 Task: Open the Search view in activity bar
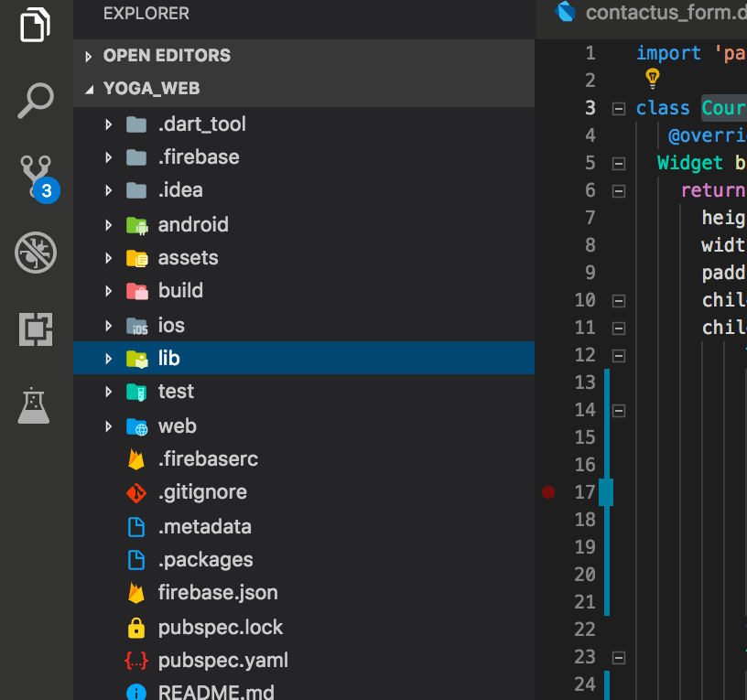tap(36, 101)
